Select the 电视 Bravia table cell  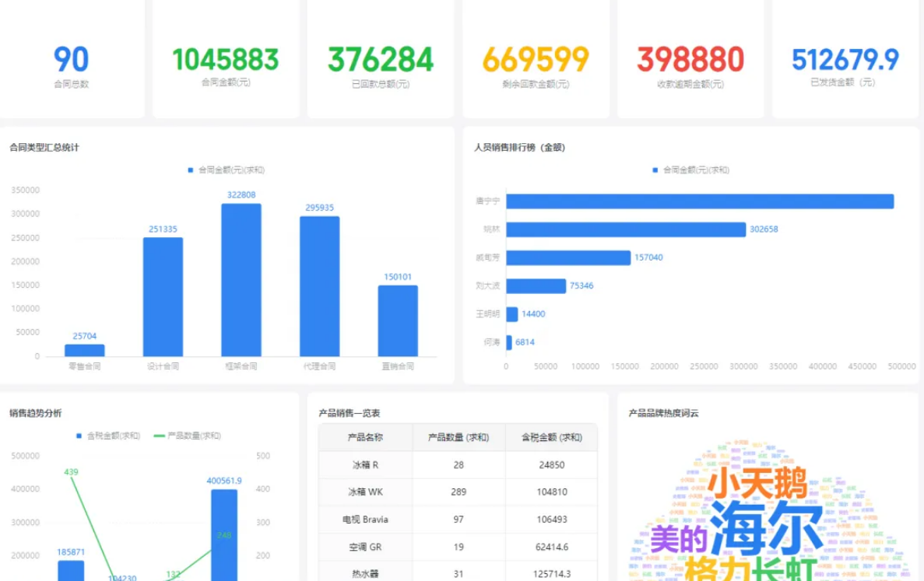[x=365, y=520]
